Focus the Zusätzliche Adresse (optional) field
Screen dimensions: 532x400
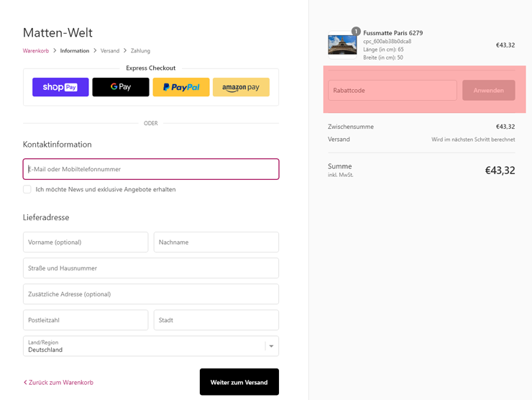pyautogui.click(x=151, y=294)
